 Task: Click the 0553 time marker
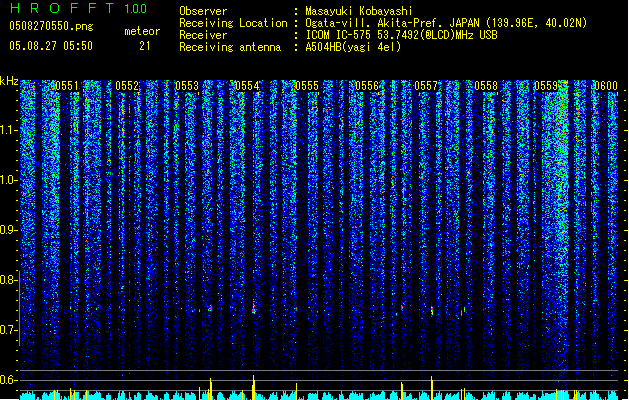tap(187, 86)
